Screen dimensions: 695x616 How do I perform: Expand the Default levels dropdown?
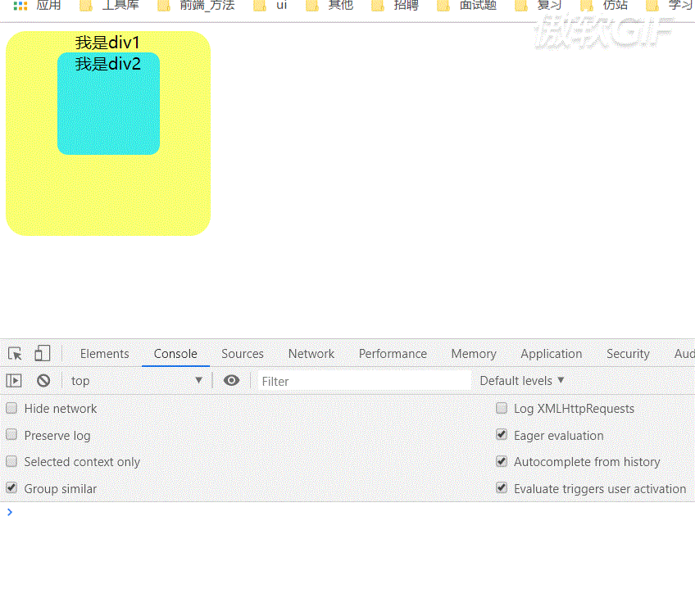click(x=522, y=381)
